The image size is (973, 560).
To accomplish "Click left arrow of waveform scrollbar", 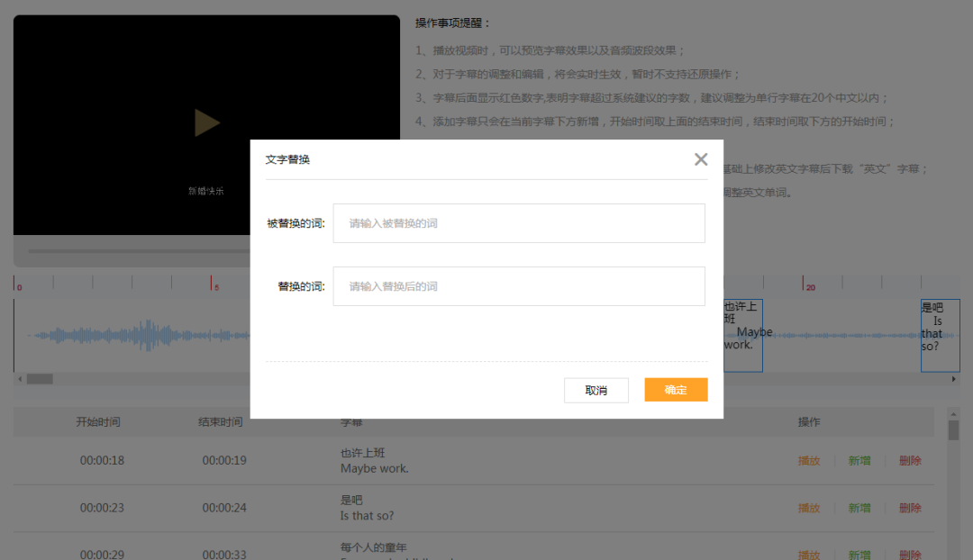I will (x=18, y=379).
